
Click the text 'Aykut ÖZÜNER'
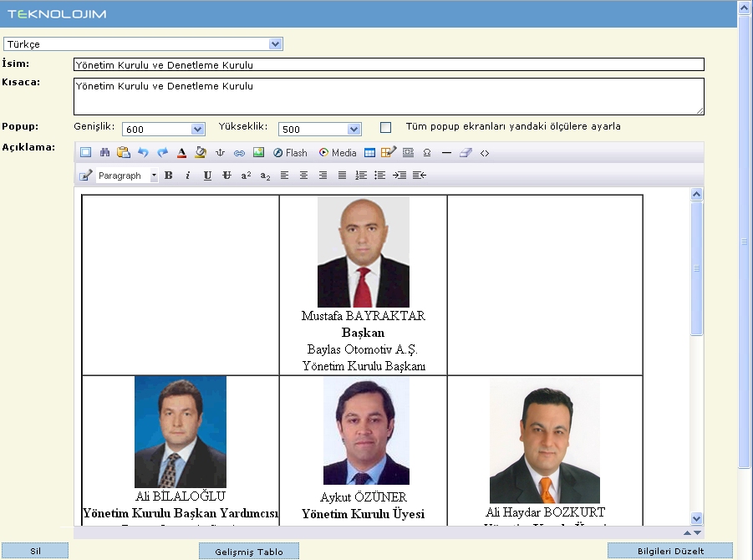[x=364, y=496]
